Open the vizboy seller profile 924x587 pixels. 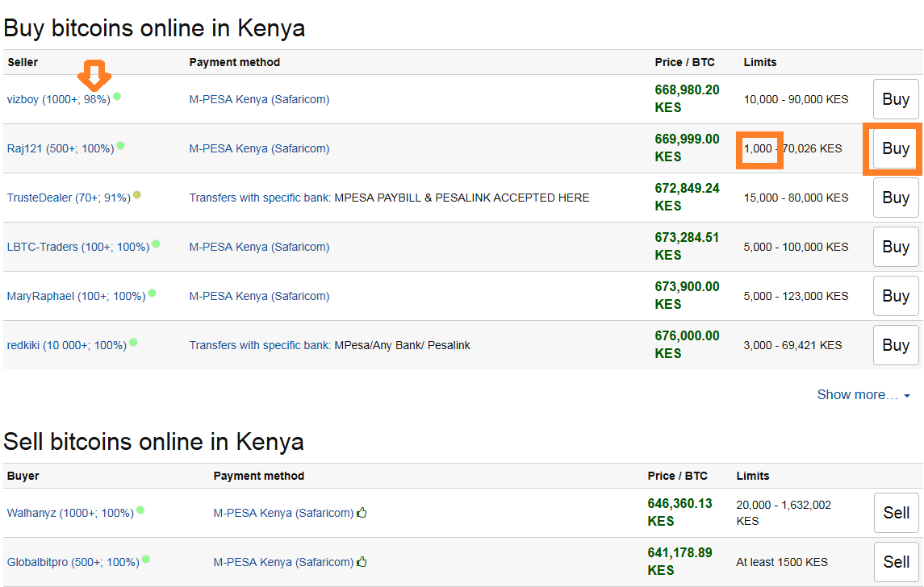pyautogui.click(x=58, y=99)
